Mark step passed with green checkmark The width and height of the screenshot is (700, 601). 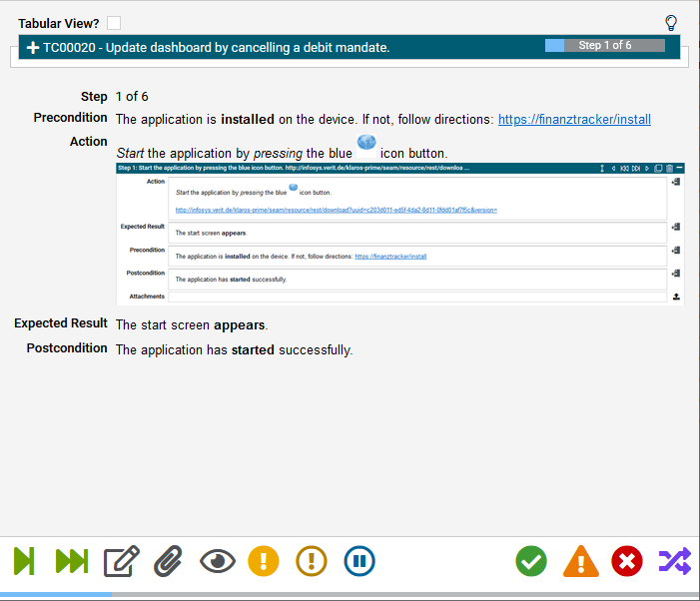click(531, 561)
